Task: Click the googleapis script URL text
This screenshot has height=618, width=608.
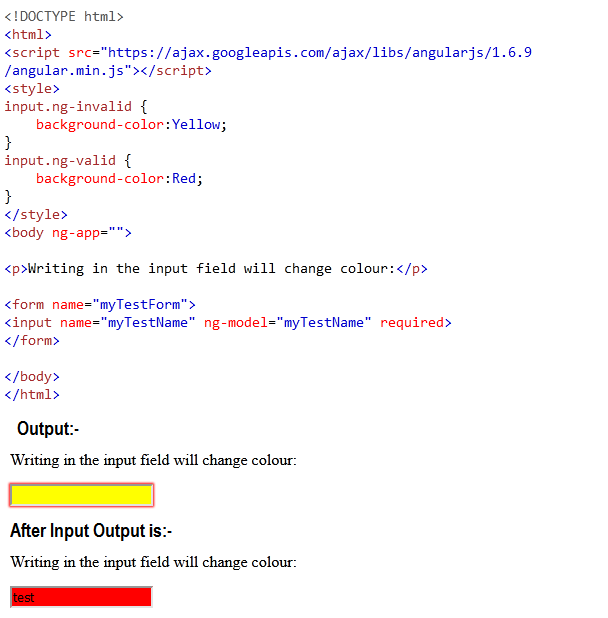Action: click(320, 52)
